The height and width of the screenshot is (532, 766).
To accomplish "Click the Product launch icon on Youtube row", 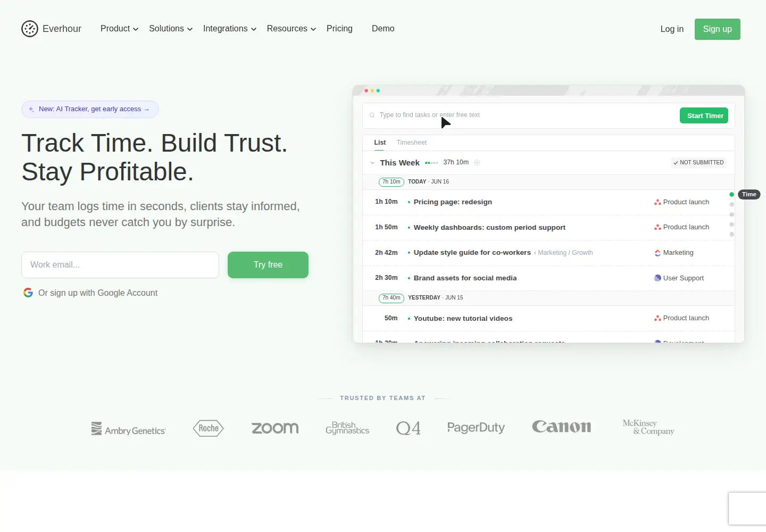I will click(657, 318).
